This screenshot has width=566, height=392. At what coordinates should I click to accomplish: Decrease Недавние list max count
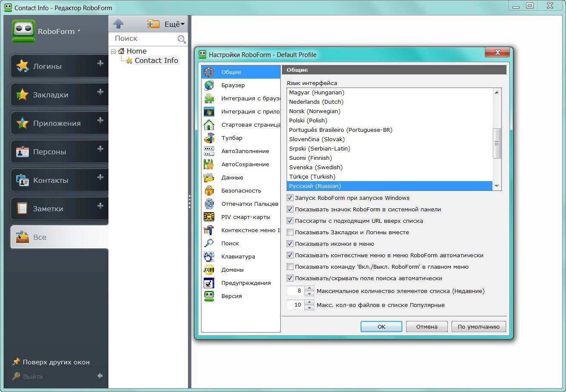pos(309,294)
